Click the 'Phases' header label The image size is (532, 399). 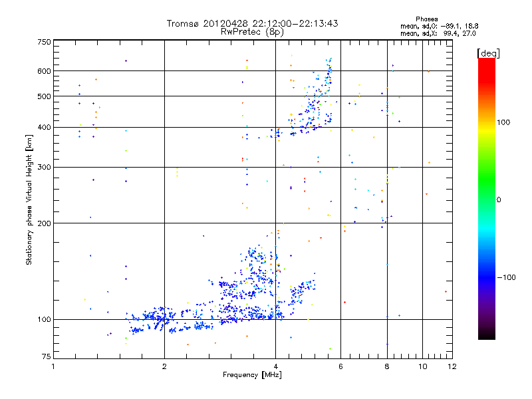tap(426, 19)
